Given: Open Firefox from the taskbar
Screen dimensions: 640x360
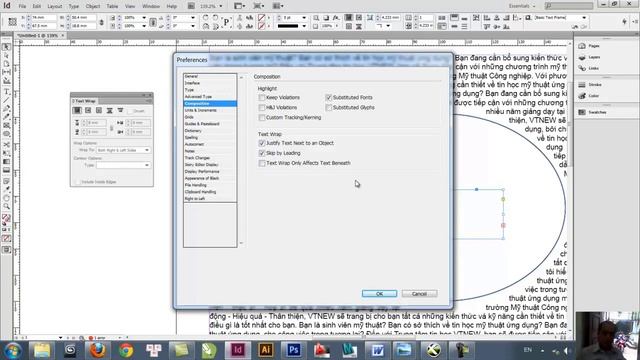Looking at the screenshot, I should (x=98, y=350).
